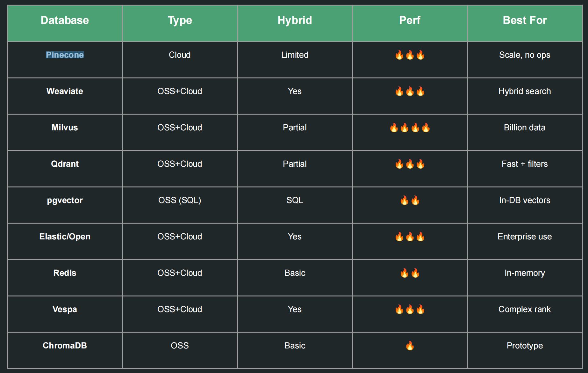Click the two fire icons for pgvector
This screenshot has height=373, width=588.
pyautogui.click(x=410, y=200)
